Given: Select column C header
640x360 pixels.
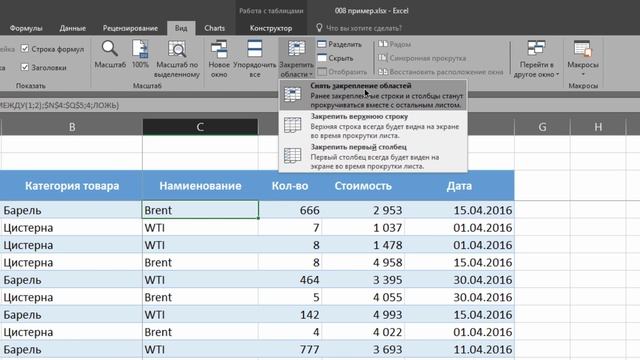Looking at the screenshot, I should click(200, 127).
